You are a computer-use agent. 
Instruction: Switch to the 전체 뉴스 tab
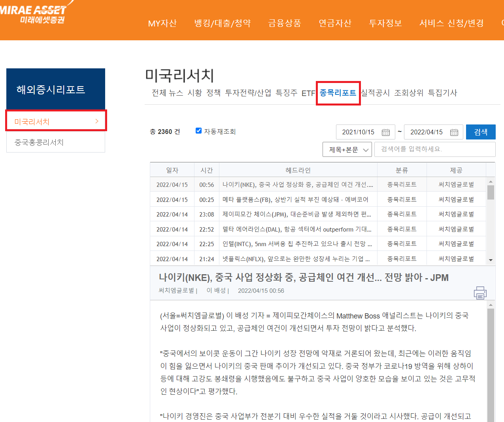coord(168,93)
